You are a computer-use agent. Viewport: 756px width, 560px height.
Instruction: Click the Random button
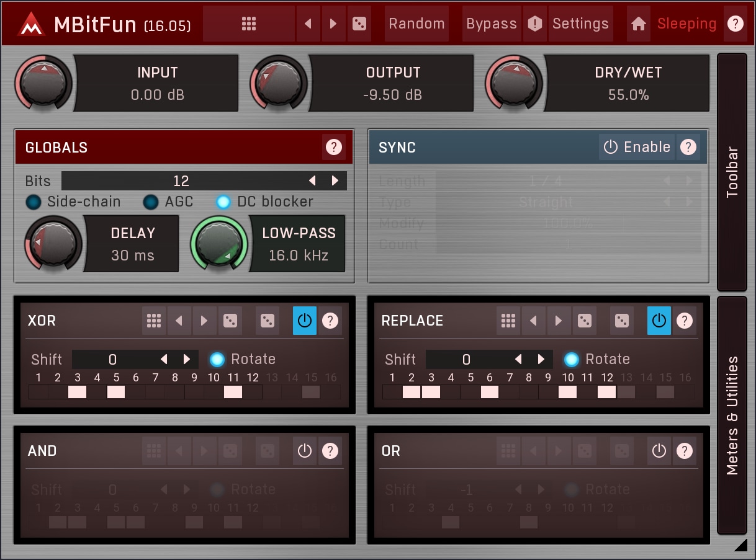pyautogui.click(x=416, y=24)
